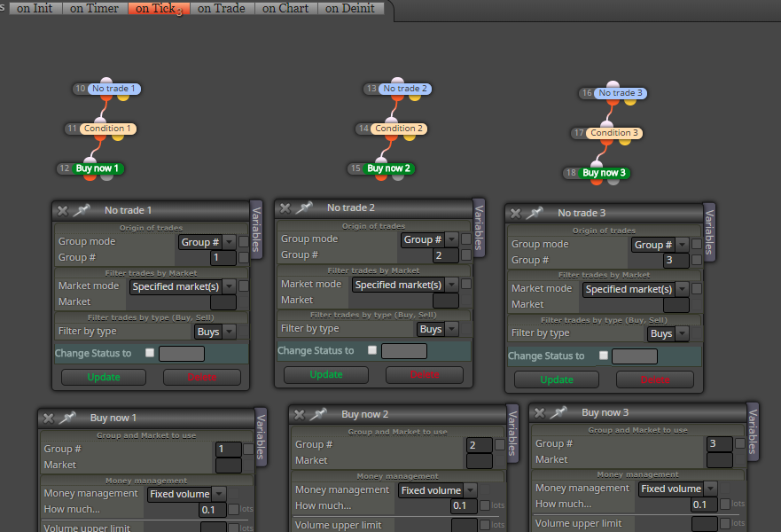Click yellow output connector of Condition 2
Viewport: 781px width, 532px height.
coord(410,137)
